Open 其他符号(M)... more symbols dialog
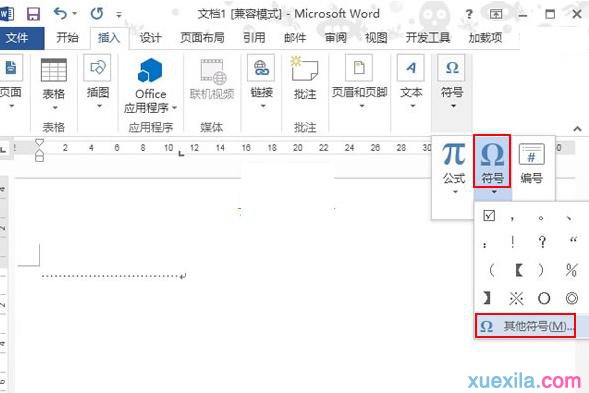This screenshot has width=589, height=393. click(526, 326)
